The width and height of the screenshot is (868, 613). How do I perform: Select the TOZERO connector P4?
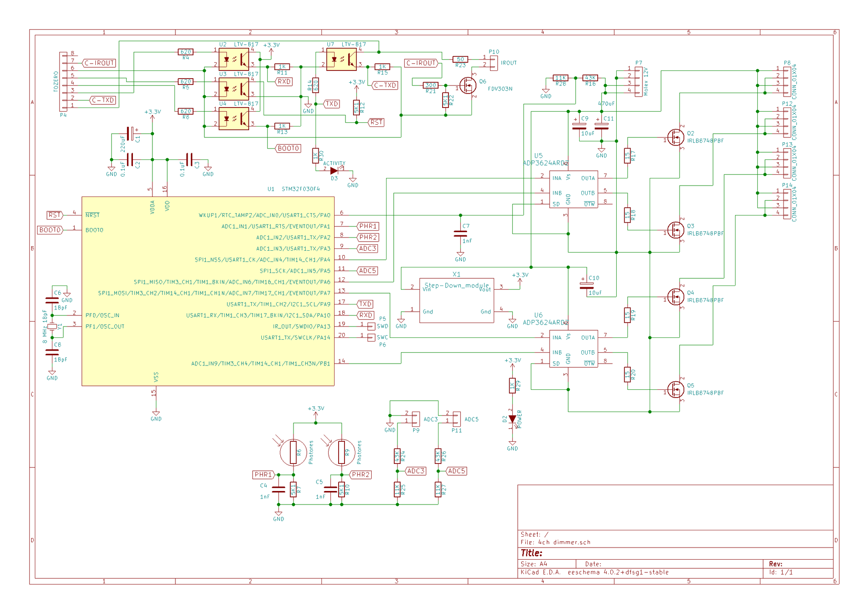pos(63,81)
